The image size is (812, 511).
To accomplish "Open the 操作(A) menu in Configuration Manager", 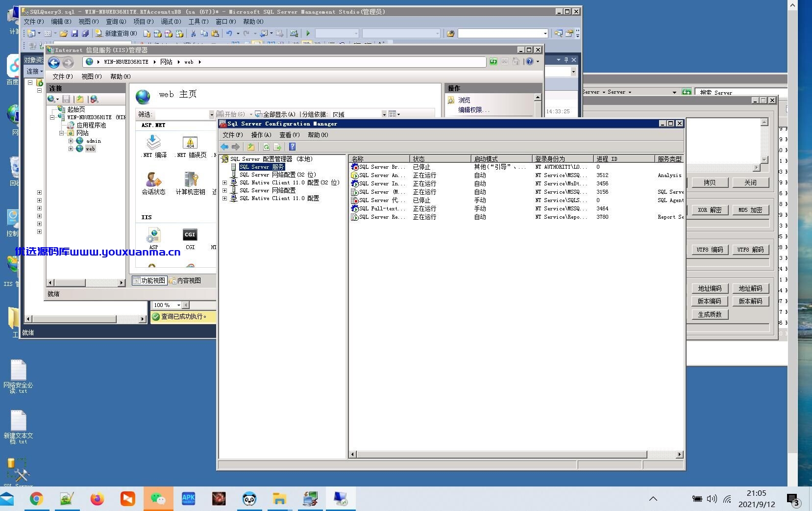I will (x=261, y=135).
